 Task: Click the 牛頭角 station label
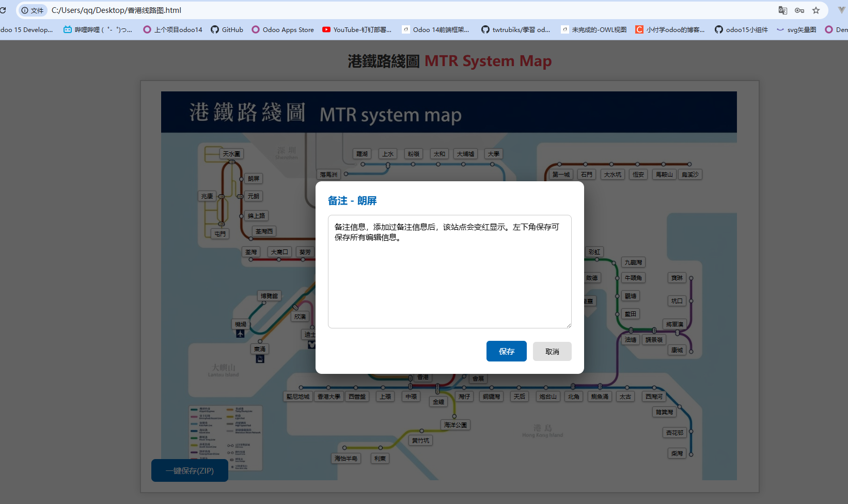point(633,278)
